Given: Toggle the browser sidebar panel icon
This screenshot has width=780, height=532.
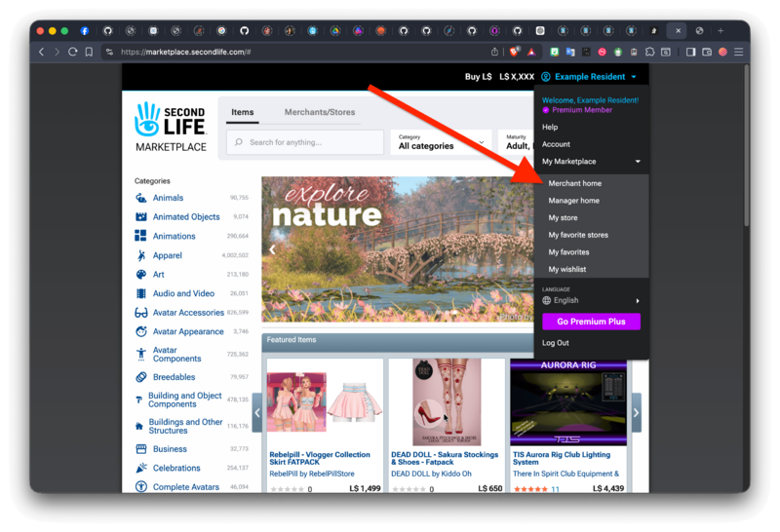Looking at the screenshot, I should click(x=690, y=52).
